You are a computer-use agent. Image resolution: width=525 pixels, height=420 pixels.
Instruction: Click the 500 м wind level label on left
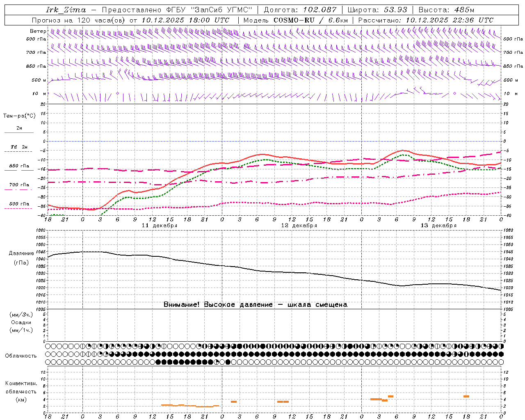[39, 80]
